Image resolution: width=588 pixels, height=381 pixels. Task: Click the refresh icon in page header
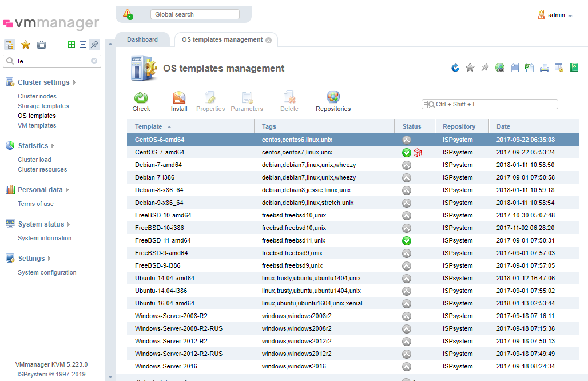click(x=455, y=68)
